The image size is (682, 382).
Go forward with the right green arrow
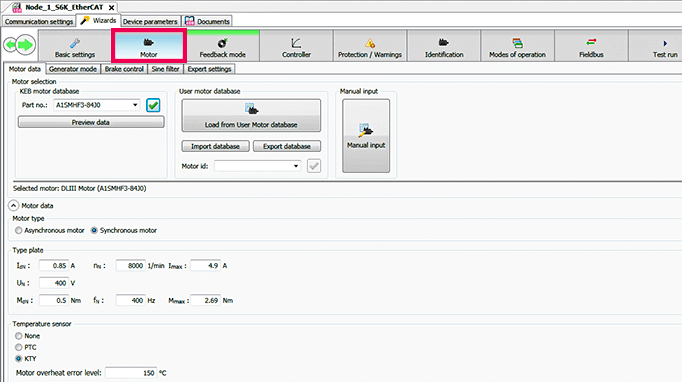point(26,44)
